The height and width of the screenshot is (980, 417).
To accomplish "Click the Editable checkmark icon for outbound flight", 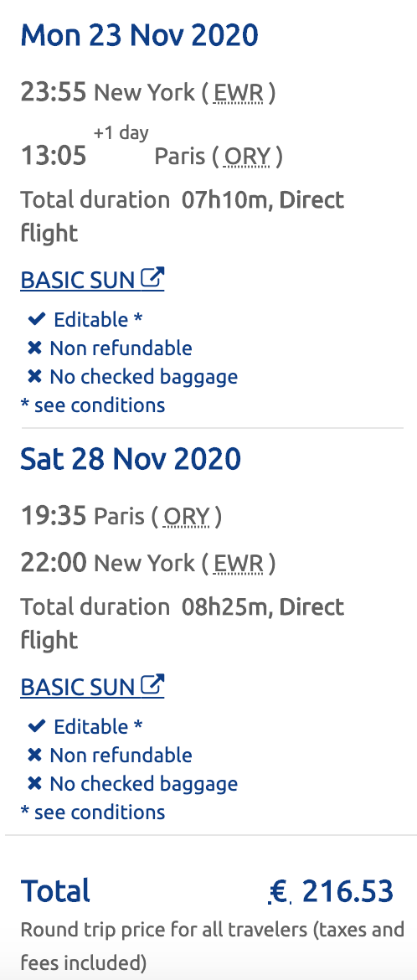I will click(37, 319).
